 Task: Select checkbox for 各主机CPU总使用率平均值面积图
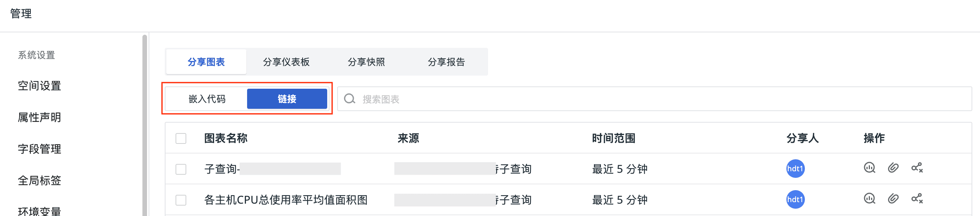click(x=181, y=200)
